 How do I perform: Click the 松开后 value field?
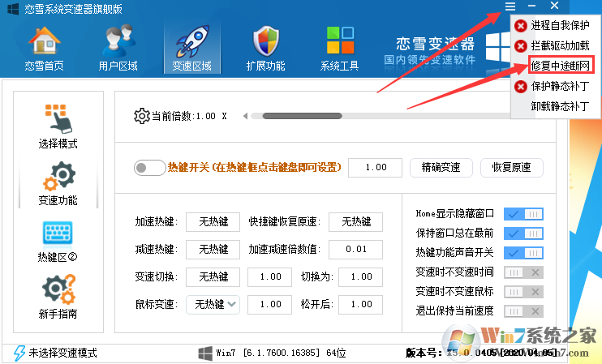[361, 305]
